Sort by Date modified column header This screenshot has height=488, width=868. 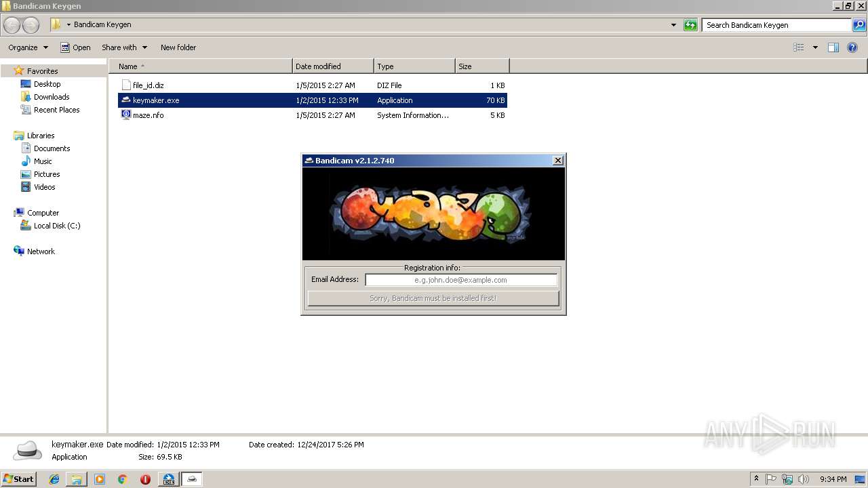(333, 66)
